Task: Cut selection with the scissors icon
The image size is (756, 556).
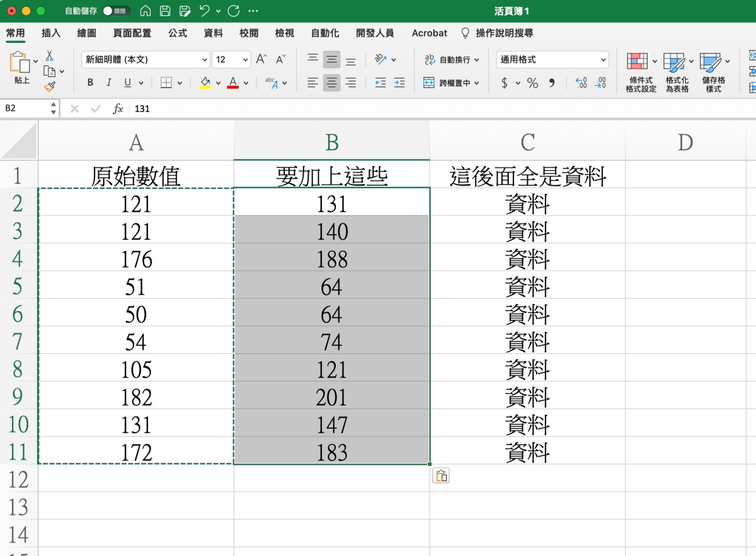Action: (49, 56)
